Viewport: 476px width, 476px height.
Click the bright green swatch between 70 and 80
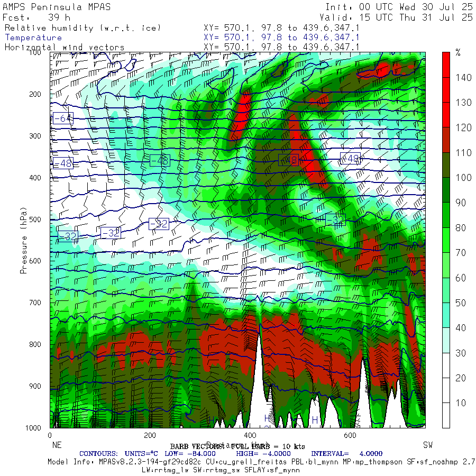pos(446,240)
